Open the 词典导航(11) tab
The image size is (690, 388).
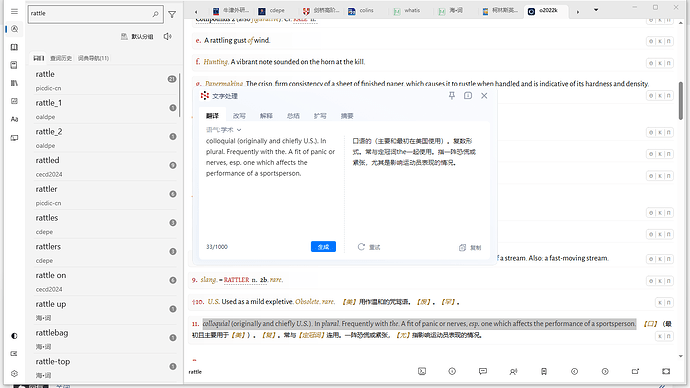tap(93, 58)
